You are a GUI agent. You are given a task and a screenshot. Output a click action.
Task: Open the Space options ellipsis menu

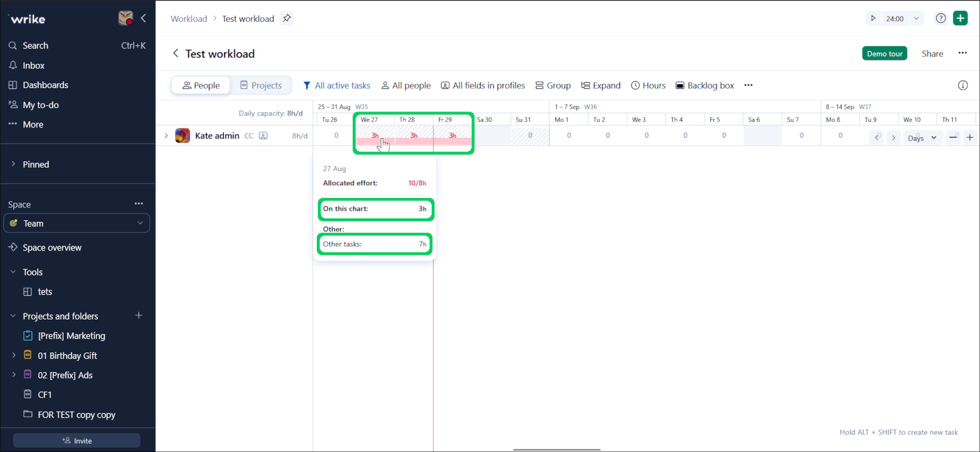coord(139,204)
